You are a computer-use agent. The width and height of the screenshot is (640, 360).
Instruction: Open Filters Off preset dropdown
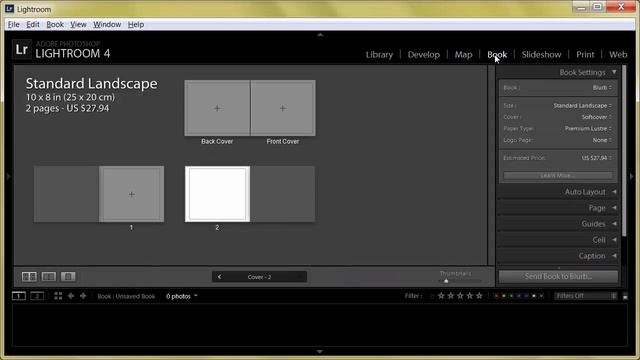coord(586,296)
